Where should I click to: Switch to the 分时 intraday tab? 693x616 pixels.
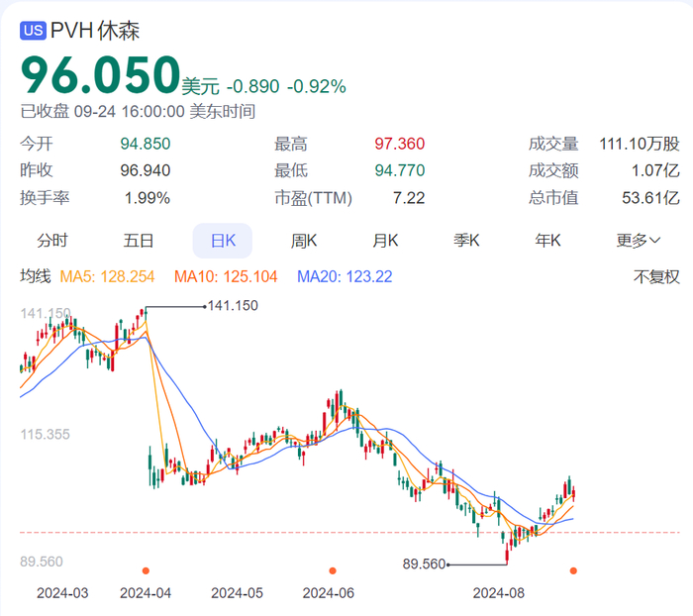tap(52, 241)
